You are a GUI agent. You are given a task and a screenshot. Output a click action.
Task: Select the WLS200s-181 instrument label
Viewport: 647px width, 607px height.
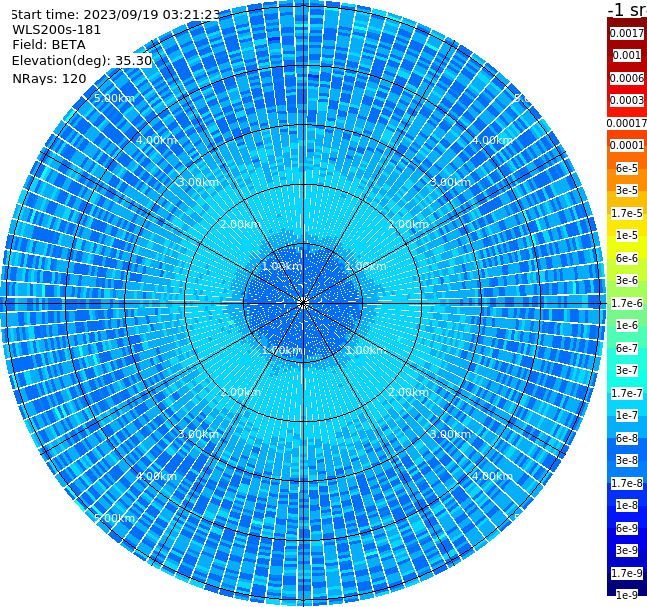[x=57, y=30]
